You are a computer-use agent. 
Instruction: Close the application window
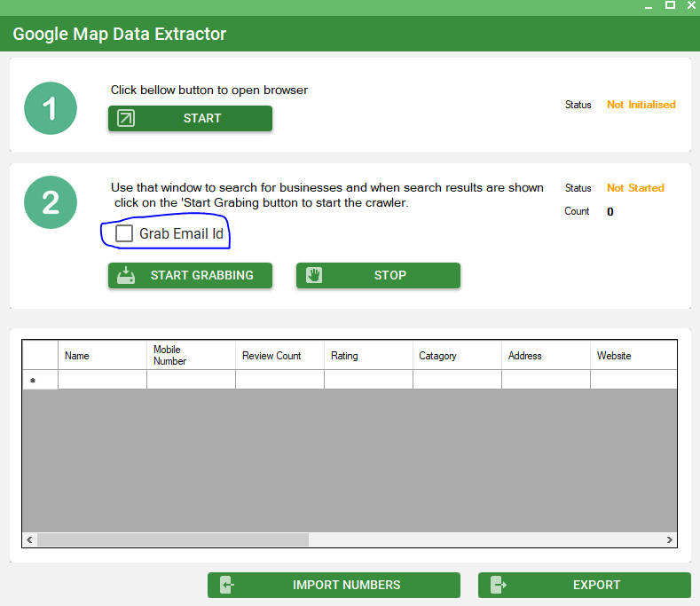tap(691, 5)
